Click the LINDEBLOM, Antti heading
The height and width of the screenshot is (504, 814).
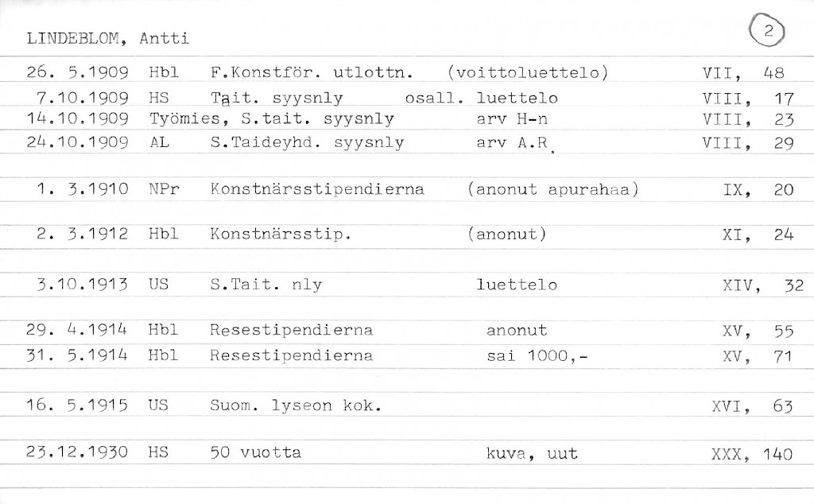(107, 39)
